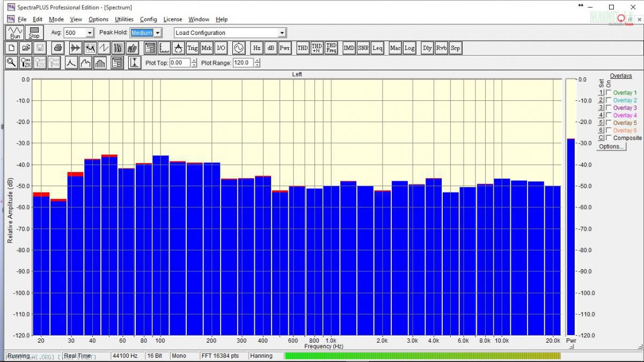Click the Mrk markers toolbar button
Viewport: 644px width, 362px height.
(x=207, y=48)
